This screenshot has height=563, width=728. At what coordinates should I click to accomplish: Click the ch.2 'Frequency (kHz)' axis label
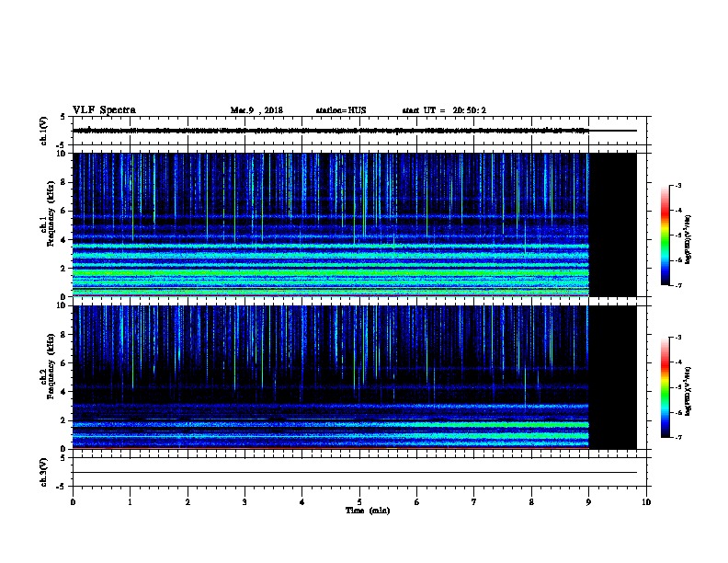[x=51, y=366]
